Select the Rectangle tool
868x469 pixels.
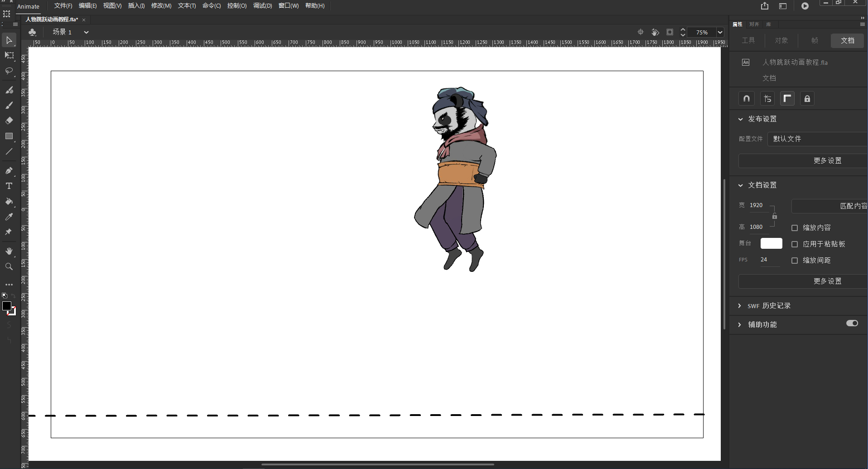click(9, 136)
